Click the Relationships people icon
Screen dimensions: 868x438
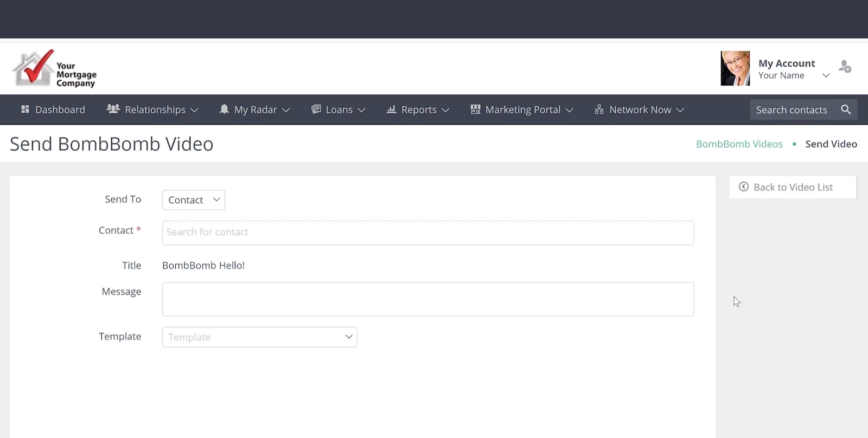[x=113, y=109]
